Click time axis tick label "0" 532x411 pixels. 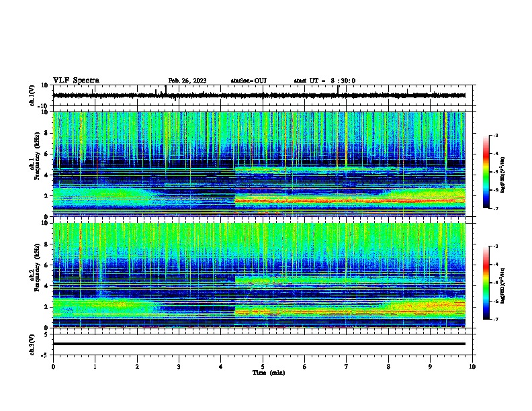53,367
